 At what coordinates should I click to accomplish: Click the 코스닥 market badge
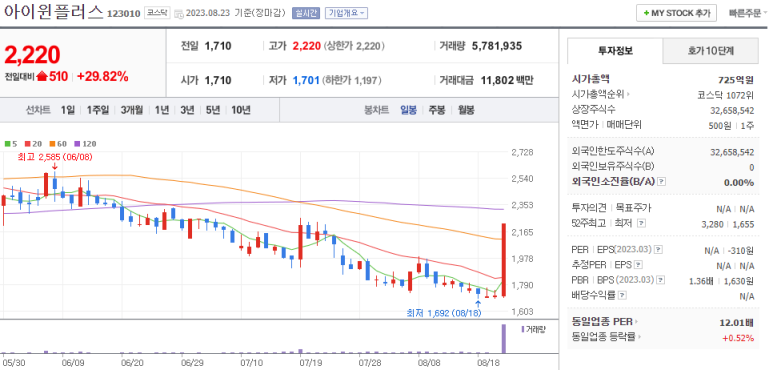(x=157, y=13)
